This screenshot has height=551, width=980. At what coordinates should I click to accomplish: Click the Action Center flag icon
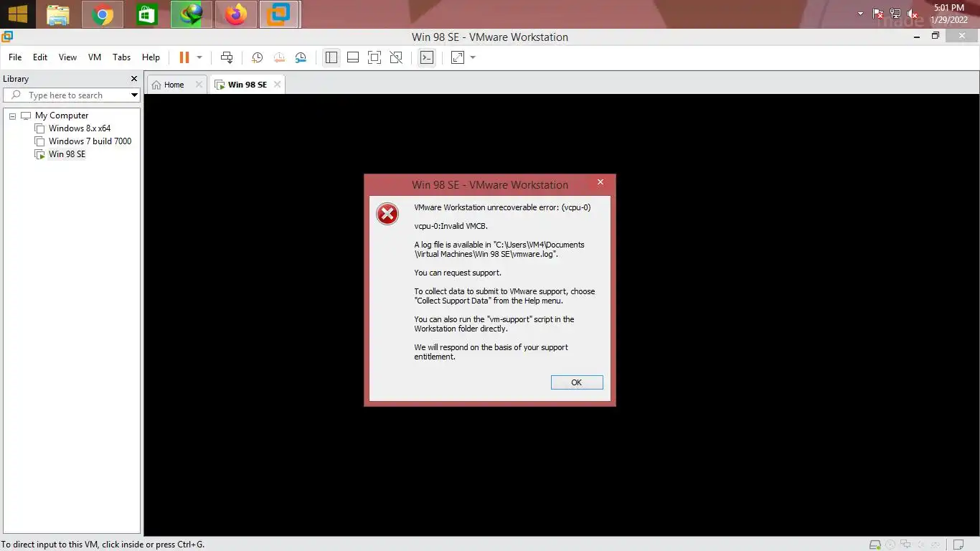(878, 14)
